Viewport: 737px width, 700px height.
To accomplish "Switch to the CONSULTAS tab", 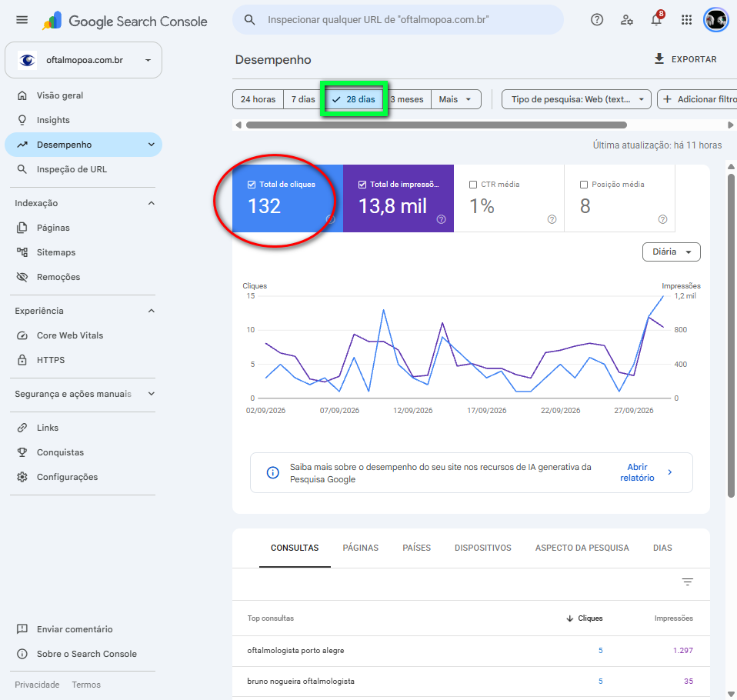I will point(295,548).
